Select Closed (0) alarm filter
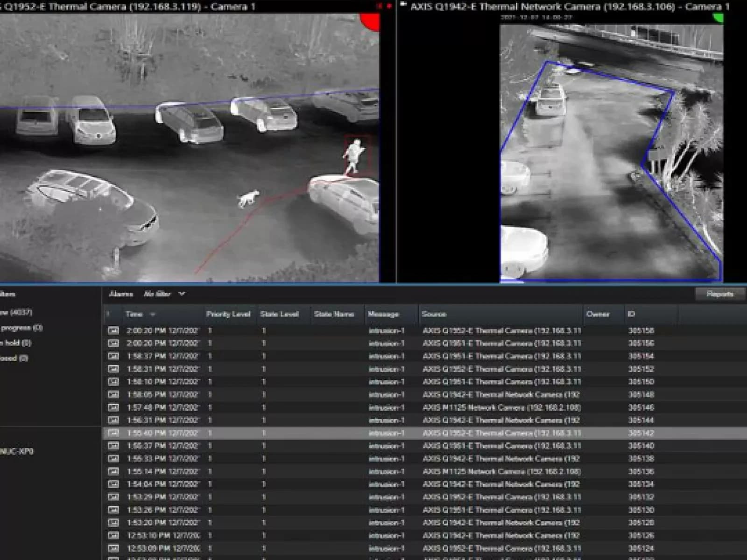This screenshot has height=560, width=747. (x=14, y=358)
